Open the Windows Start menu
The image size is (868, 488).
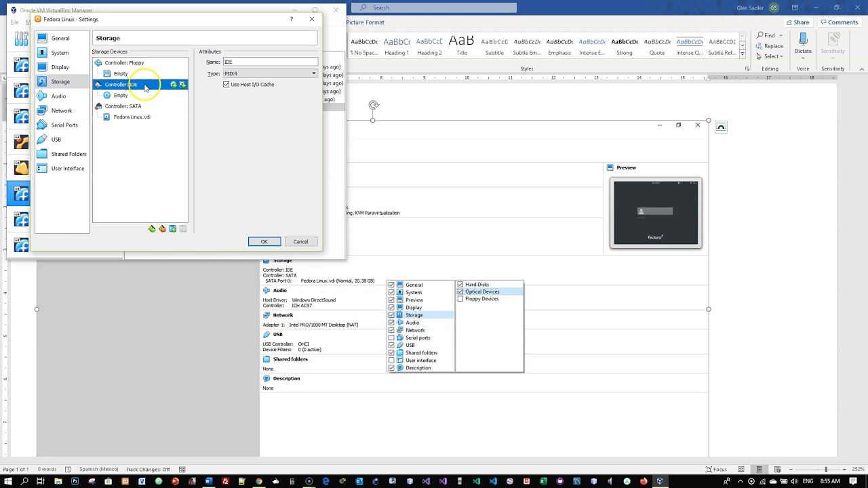pyautogui.click(x=7, y=481)
